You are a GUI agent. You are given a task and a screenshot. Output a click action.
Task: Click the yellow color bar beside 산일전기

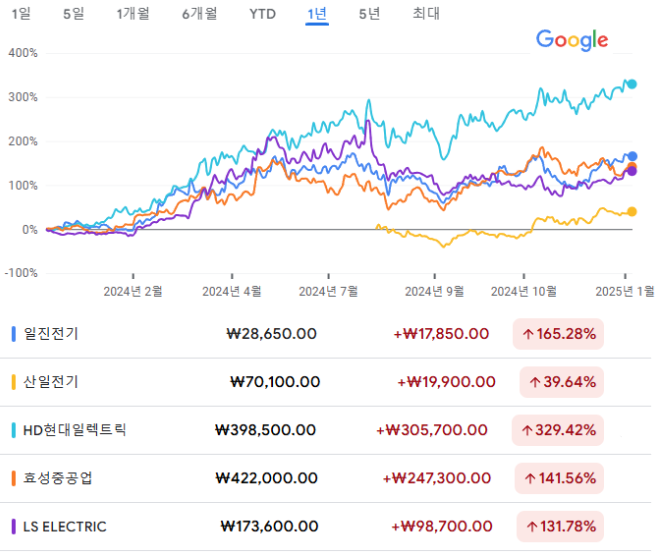(x=13, y=382)
